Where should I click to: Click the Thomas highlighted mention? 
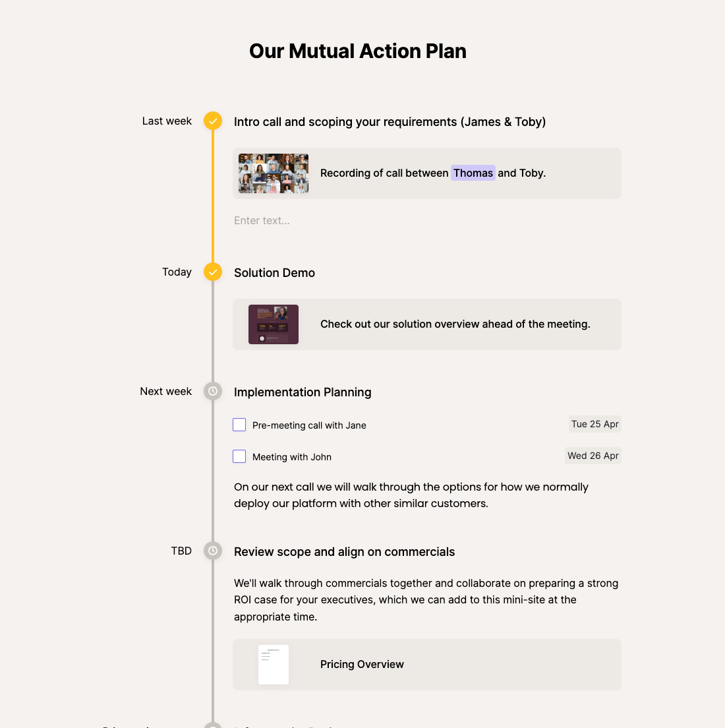point(473,173)
